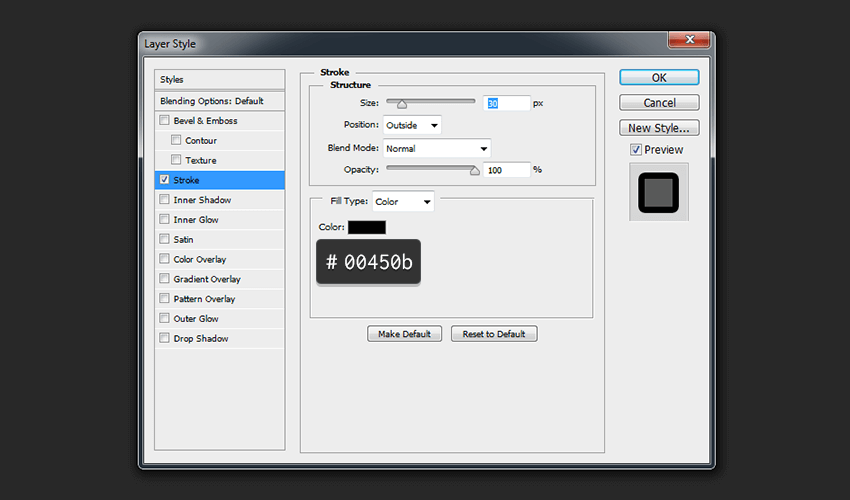Select Blending Options: Default

click(211, 101)
